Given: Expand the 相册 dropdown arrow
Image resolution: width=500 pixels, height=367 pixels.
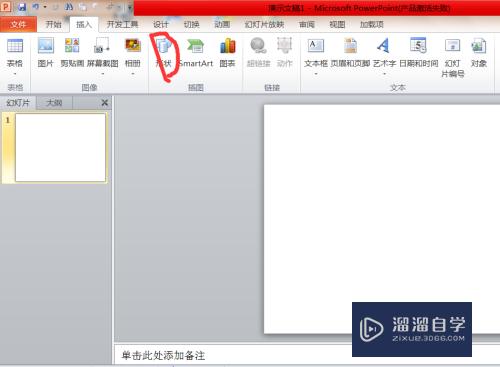Looking at the screenshot, I should [x=133, y=73].
